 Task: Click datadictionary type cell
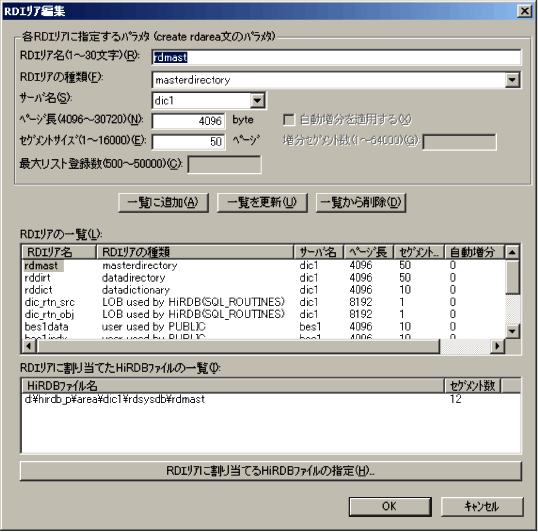[x=136, y=290]
